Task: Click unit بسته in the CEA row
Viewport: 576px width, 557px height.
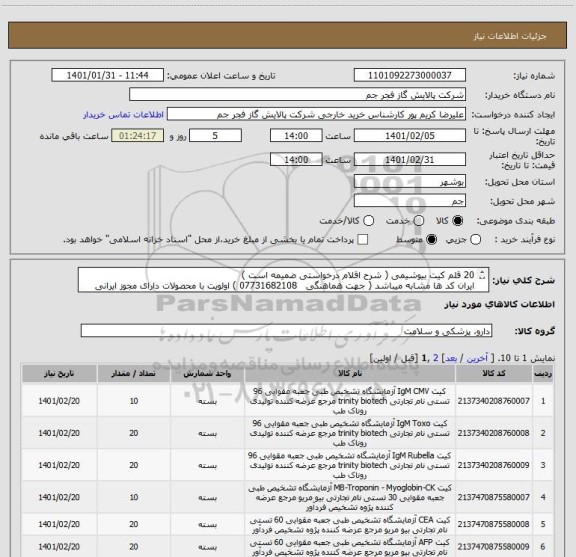Action: tap(208, 525)
